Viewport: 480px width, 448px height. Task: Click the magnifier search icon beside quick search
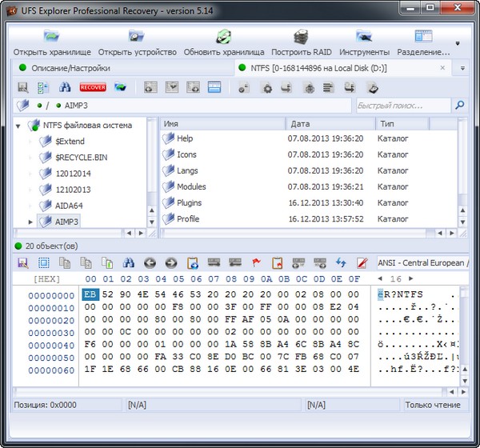(x=459, y=105)
